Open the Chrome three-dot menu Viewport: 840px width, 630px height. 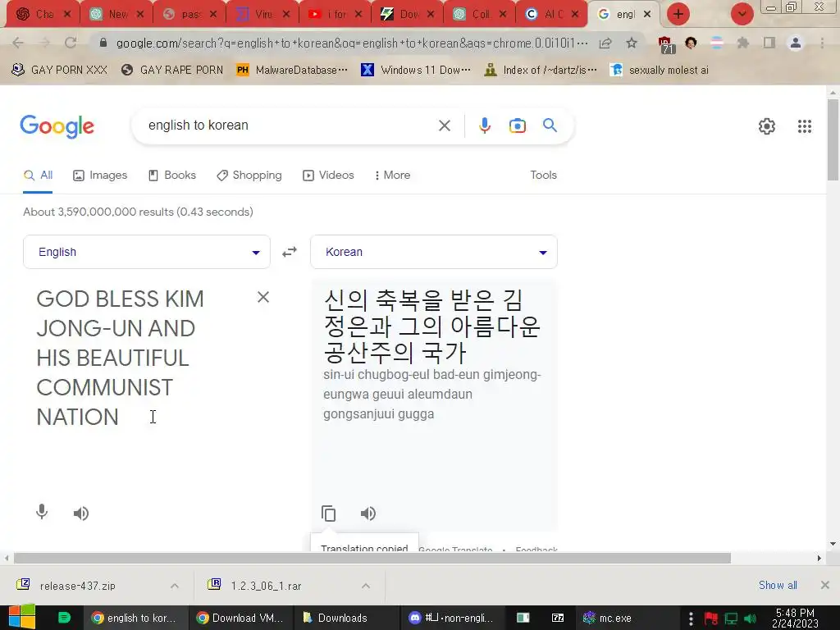click(x=822, y=43)
